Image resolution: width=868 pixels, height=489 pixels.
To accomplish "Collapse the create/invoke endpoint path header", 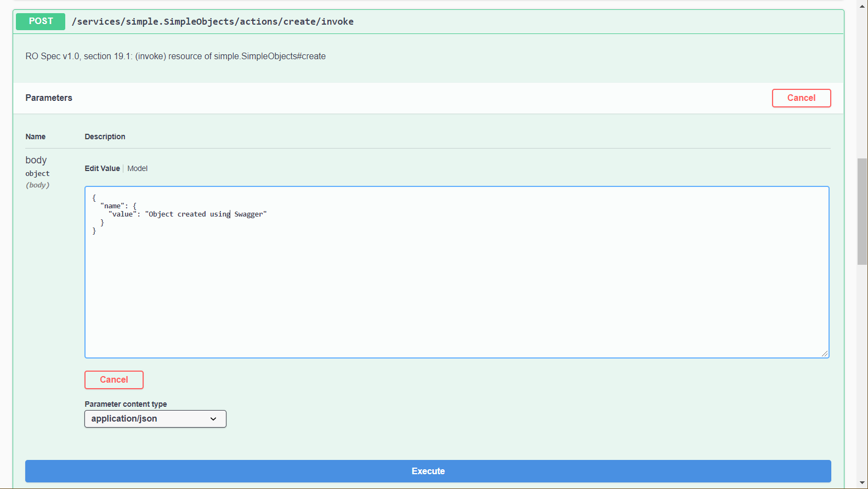I will 212,21.
